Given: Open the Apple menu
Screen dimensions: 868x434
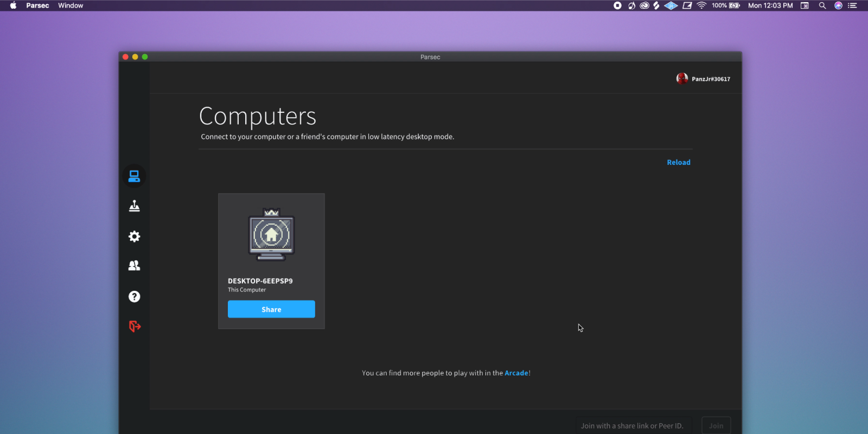Looking at the screenshot, I should pyautogui.click(x=13, y=5).
